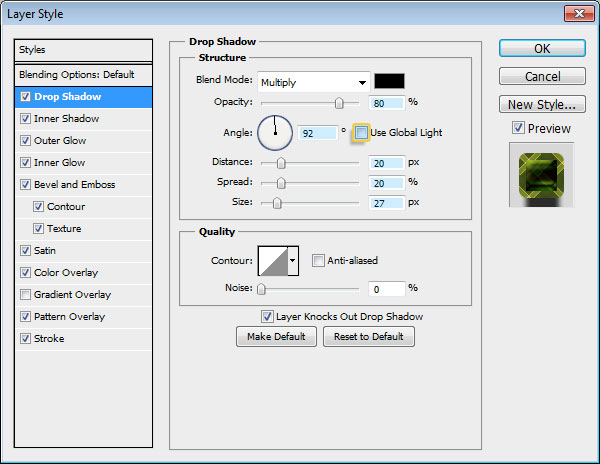Viewport: 600px width, 464px height.
Task: Expand the Contour dropdown arrow
Action: point(293,261)
